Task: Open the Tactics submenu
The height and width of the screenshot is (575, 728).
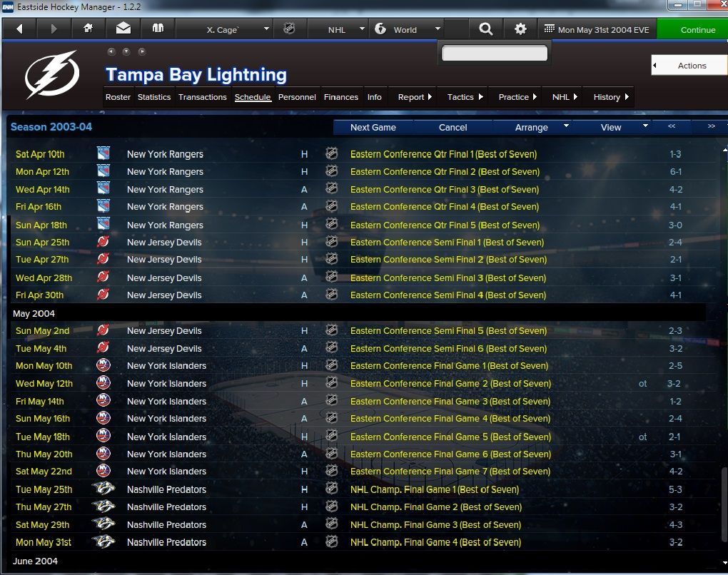Action: [465, 97]
